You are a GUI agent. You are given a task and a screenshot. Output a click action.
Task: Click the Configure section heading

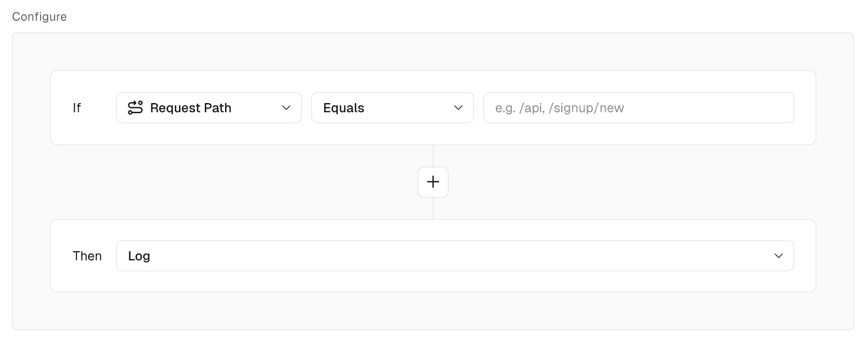[40, 17]
